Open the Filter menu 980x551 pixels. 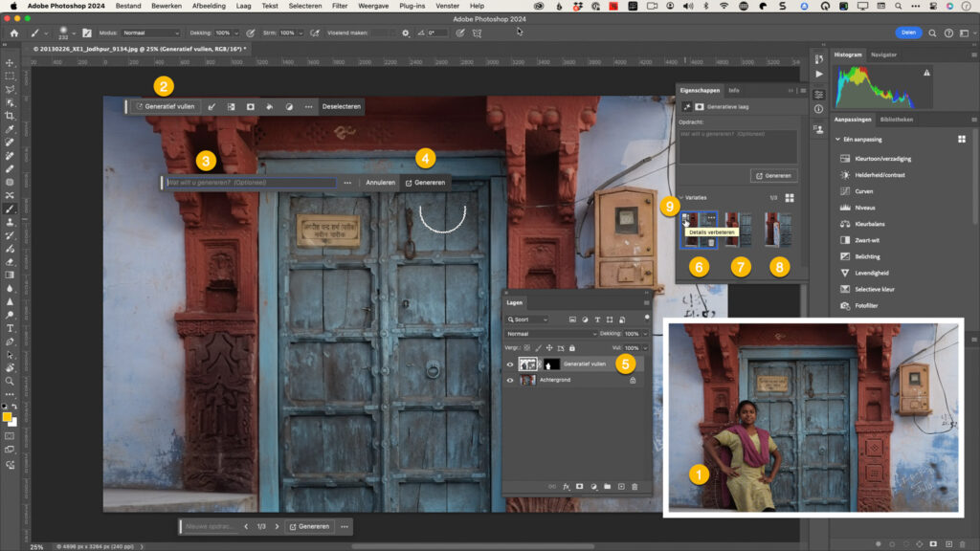[x=340, y=6]
